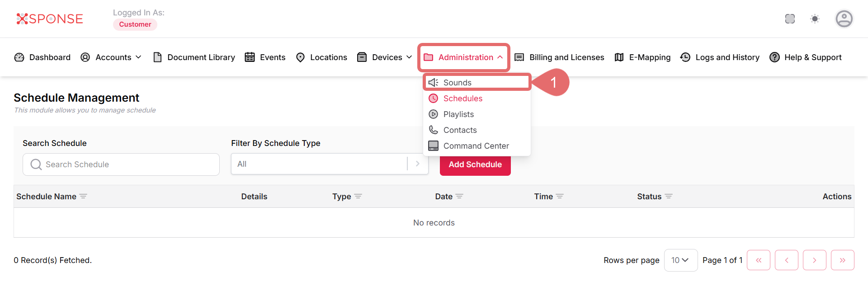Click the Playlists play icon
The image size is (868, 305).
pos(433,114)
